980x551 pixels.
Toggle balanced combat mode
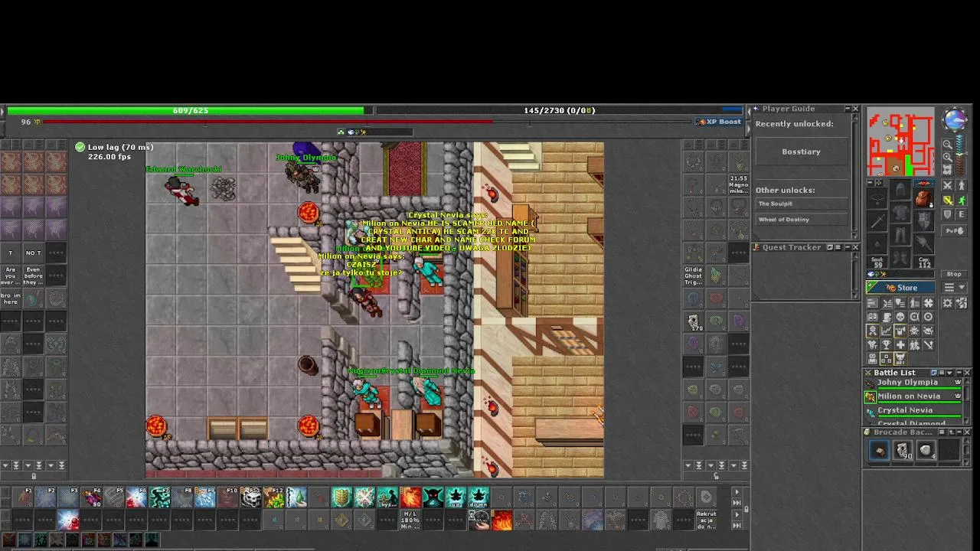[949, 201]
